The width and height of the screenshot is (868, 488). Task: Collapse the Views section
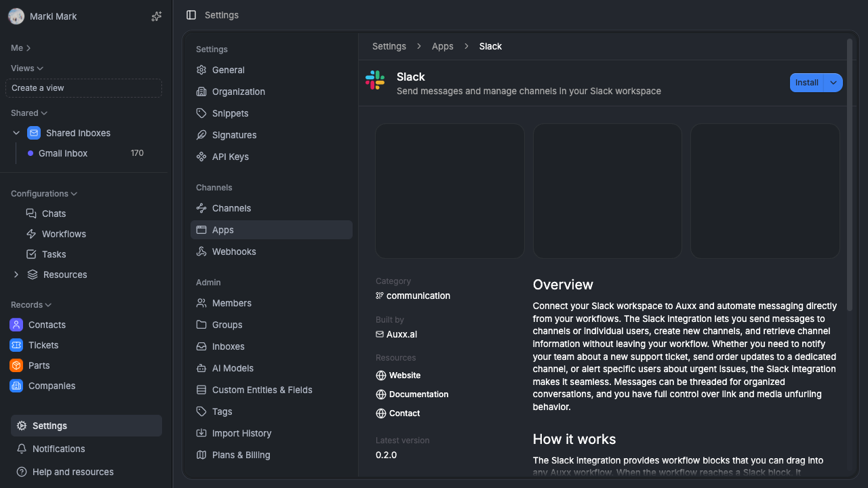[27, 68]
